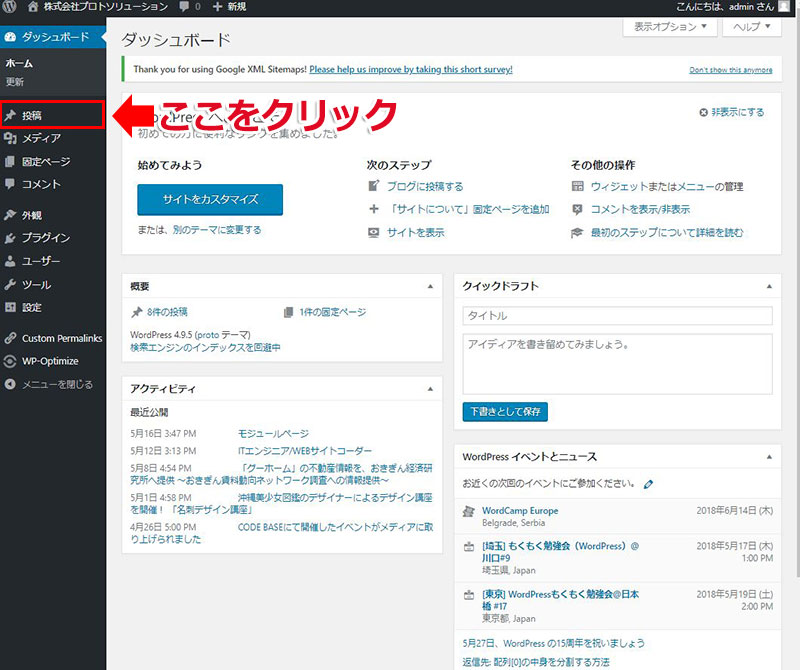
Task: Click the monitor icon beside サイトを表示
Action: point(373,233)
